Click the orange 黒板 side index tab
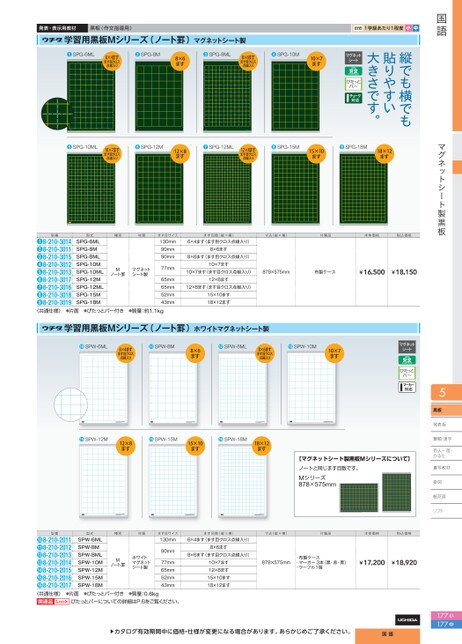The width and height of the screenshot is (462, 644). [446, 410]
